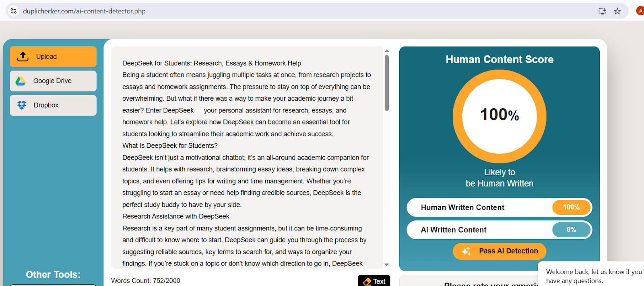Click the Google Drive logo icon
The height and width of the screenshot is (286, 644).
tap(21, 81)
